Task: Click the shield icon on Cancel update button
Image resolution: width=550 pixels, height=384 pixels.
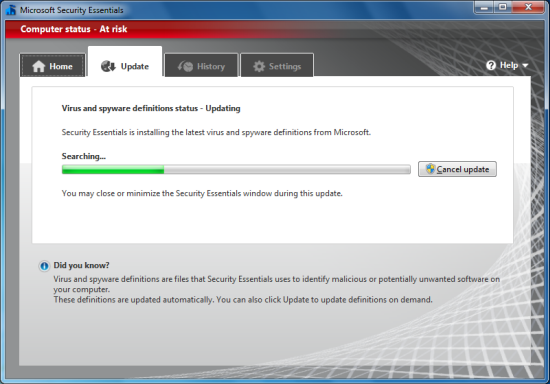Action: (x=430, y=169)
